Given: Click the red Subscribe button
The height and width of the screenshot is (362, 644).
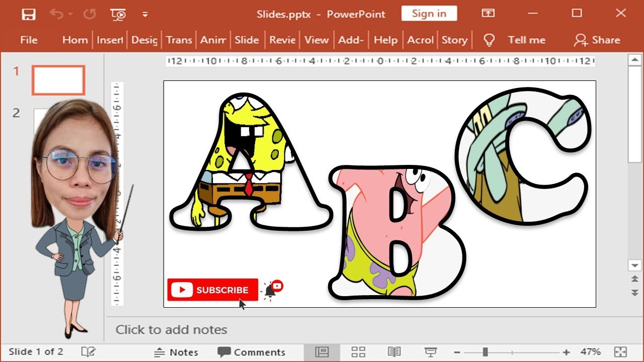Looking at the screenshot, I should click(x=213, y=290).
